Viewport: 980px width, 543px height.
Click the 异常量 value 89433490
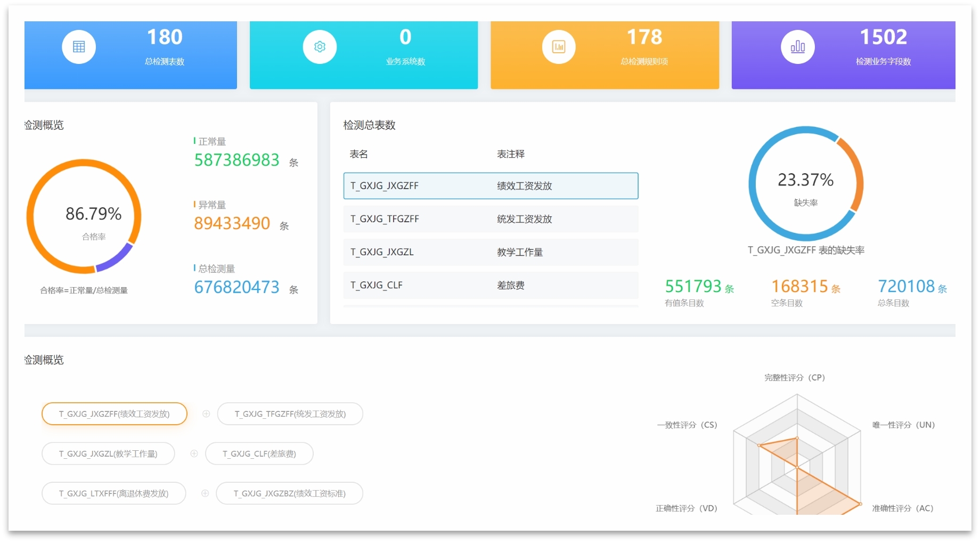coord(232,223)
